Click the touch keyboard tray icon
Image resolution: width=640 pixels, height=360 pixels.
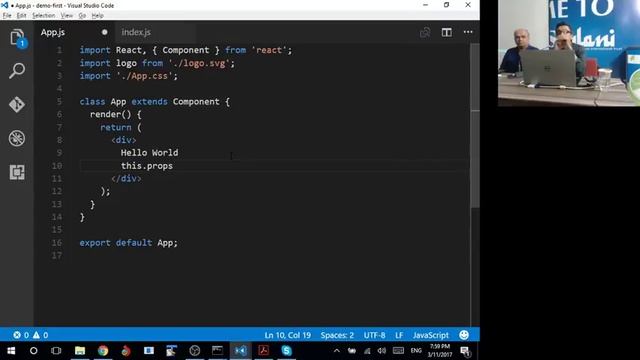(398, 351)
